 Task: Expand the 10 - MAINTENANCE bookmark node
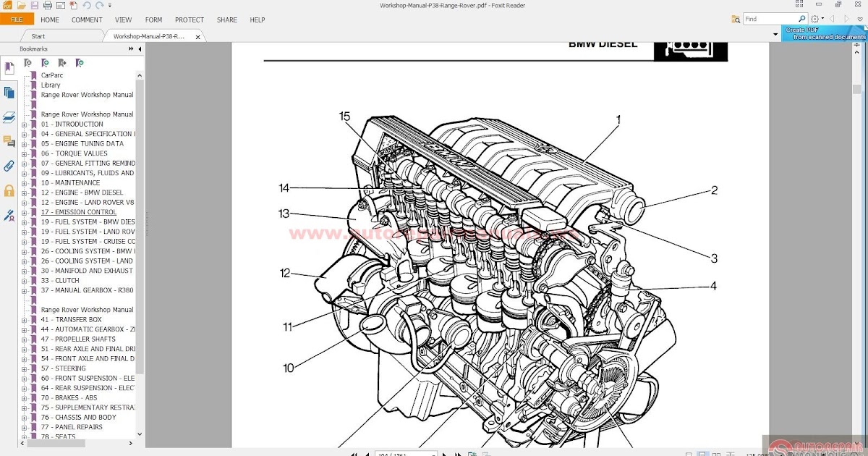coord(24,183)
